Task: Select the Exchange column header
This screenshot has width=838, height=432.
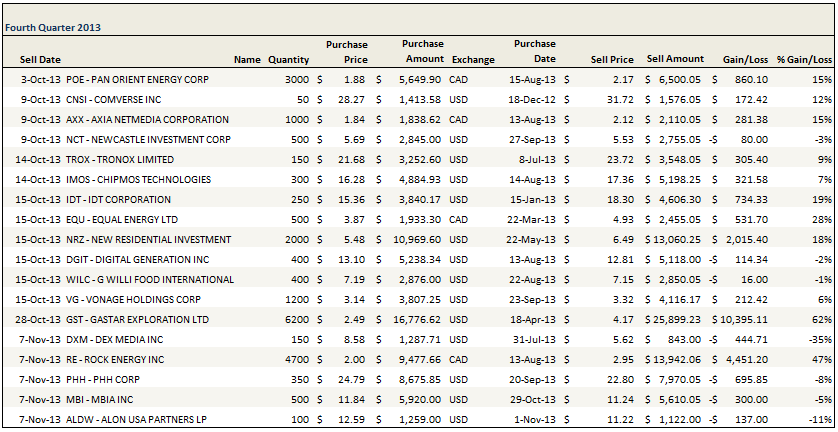Action: click(472, 60)
